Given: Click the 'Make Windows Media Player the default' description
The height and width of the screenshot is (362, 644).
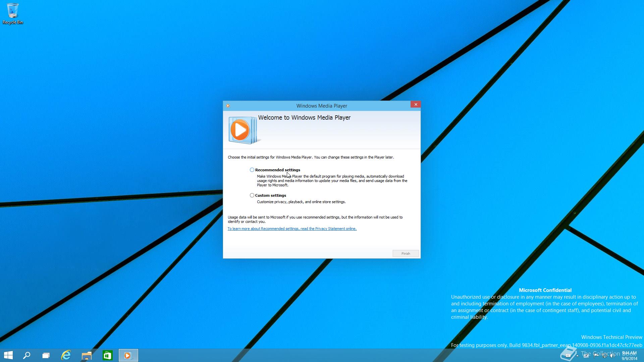Looking at the screenshot, I should pos(332,181).
